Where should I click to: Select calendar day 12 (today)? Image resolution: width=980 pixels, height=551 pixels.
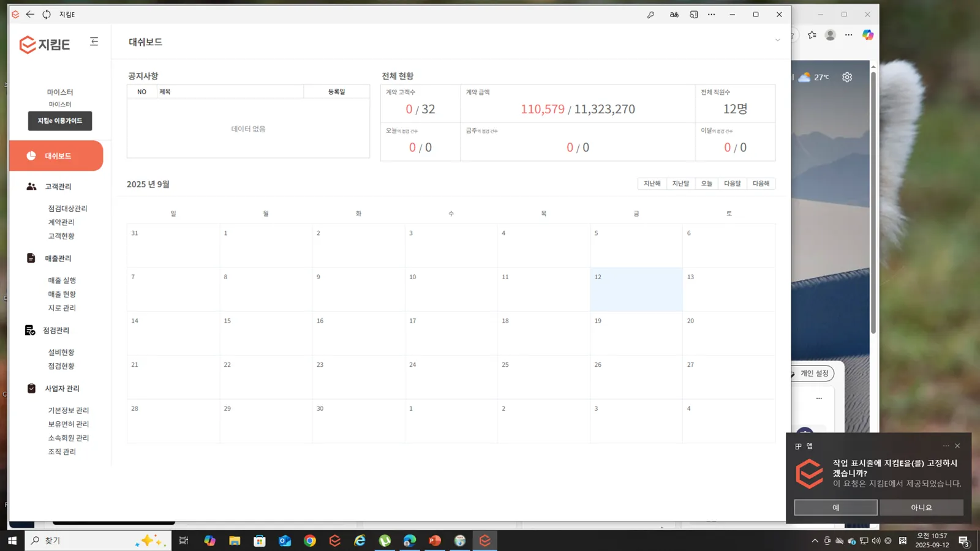[x=636, y=289]
